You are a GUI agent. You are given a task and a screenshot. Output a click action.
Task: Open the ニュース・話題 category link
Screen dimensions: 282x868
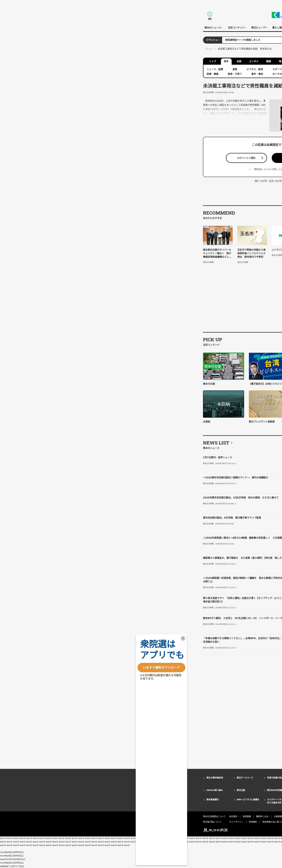(x=215, y=69)
